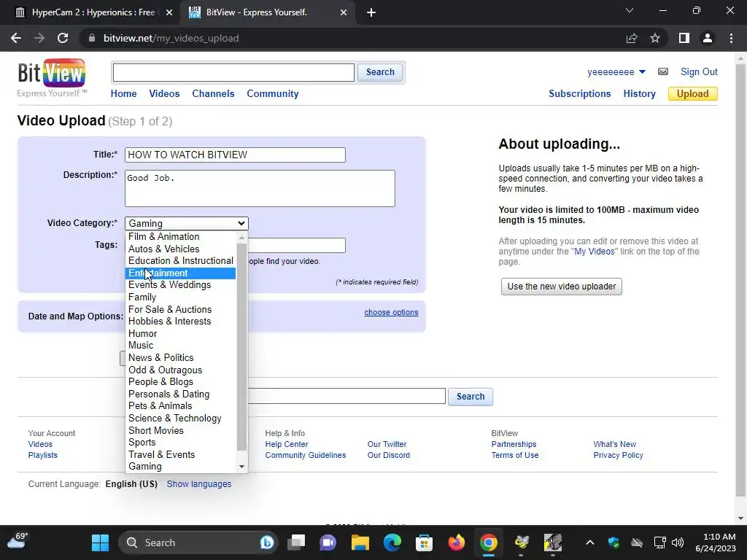This screenshot has width=747, height=560.
Task: Open the Community navigation link
Action: point(273,94)
